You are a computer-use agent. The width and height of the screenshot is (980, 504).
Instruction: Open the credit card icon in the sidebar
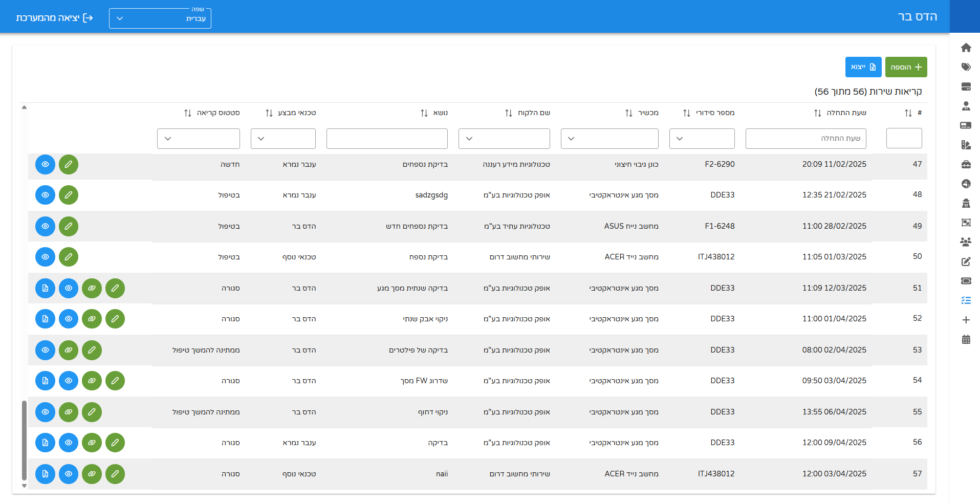(966, 125)
